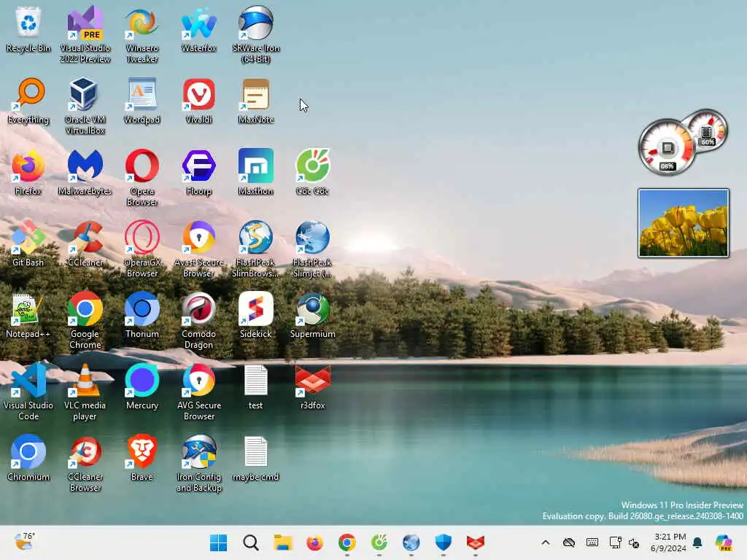Select the Google Chrome desktop shortcut
This screenshot has width=747, height=560.
85,321
